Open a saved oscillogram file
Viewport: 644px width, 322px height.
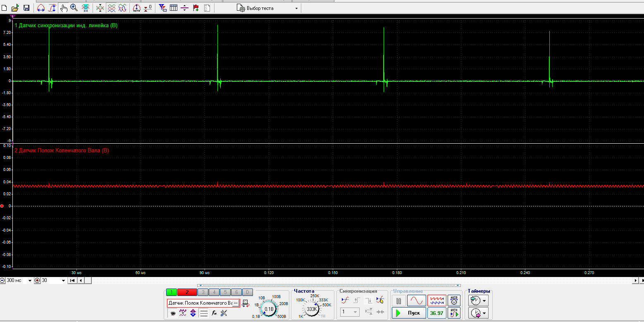15,8
